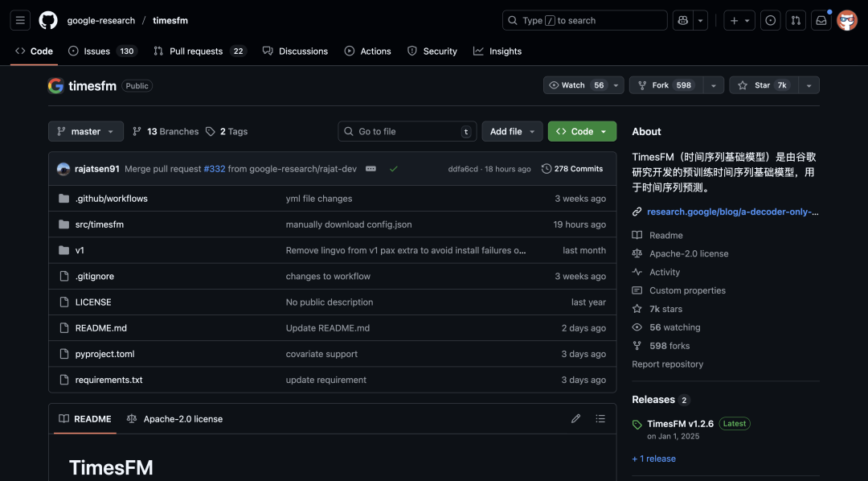Screen dimensions: 868x481
Task: Open Copilot chat icon in header
Action: [x=682, y=20]
